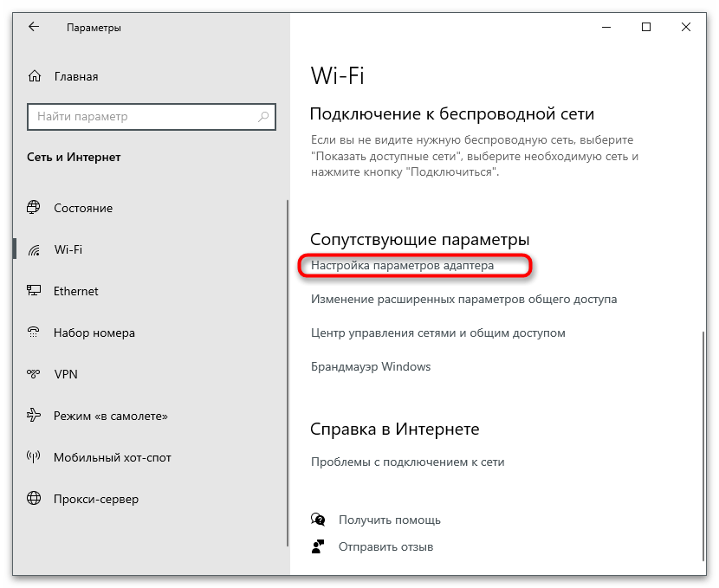Image resolution: width=719 pixels, height=588 pixels.
Task: Click the Справка в Интернете heading
Action: click(x=394, y=429)
